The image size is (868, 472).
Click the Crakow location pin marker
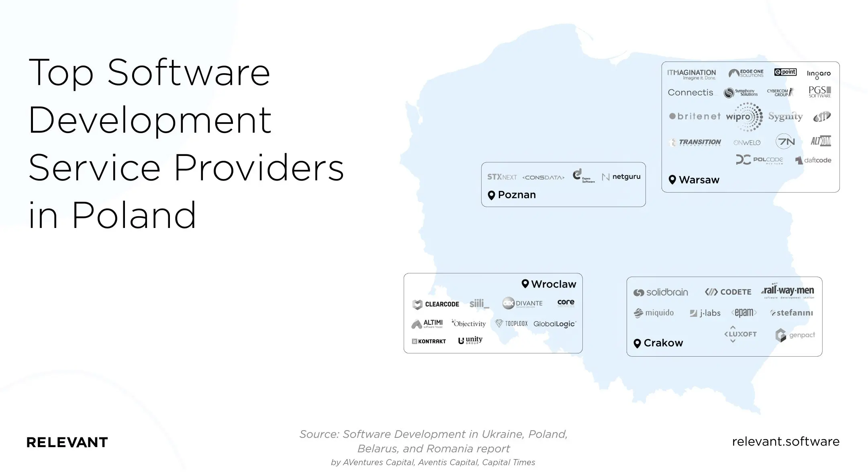(638, 343)
